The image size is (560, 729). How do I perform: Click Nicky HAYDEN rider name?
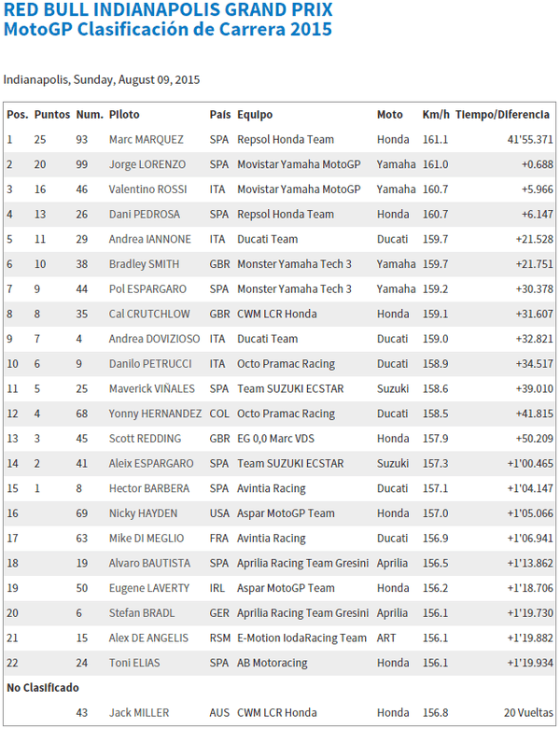tap(143, 513)
